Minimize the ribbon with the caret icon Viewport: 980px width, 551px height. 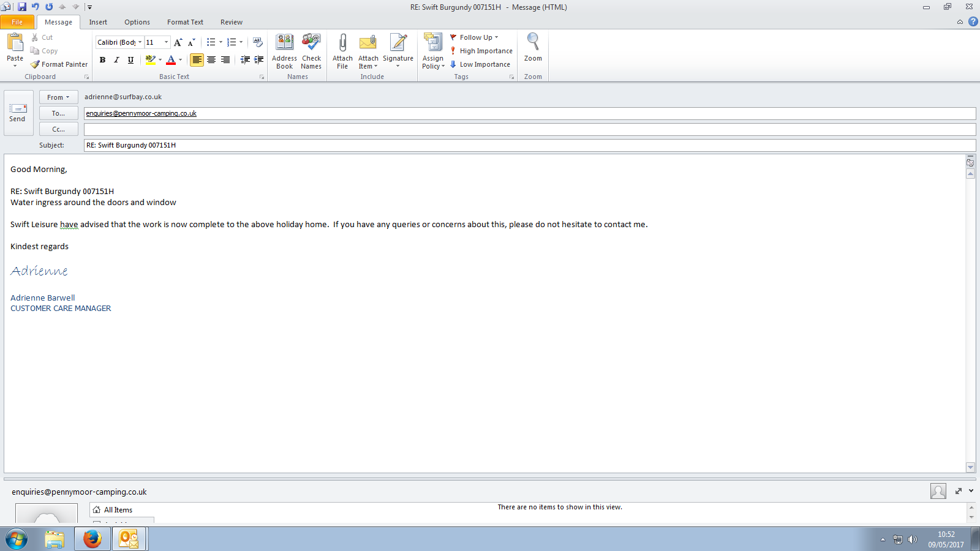(x=960, y=22)
